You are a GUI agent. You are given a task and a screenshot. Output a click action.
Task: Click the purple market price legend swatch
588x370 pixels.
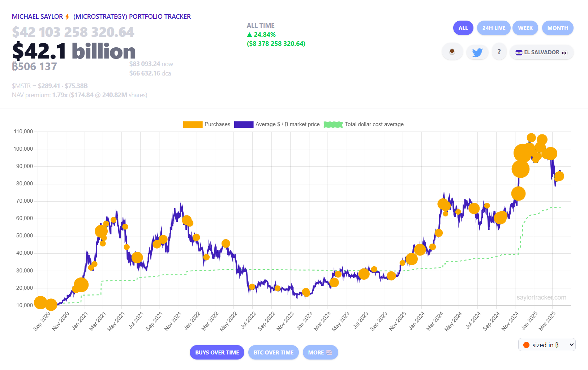click(x=244, y=125)
